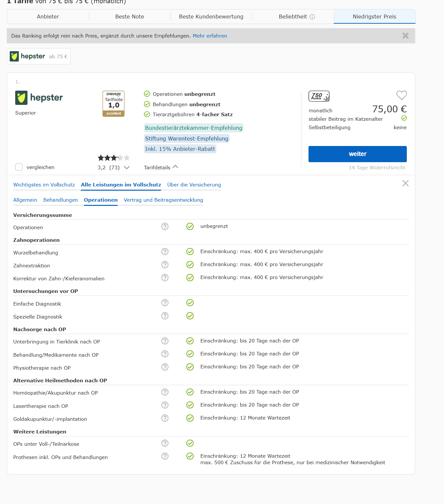Select Niedrigster Preis sorting tab
Image resolution: width=444 pixels, height=504 pixels.
(374, 17)
